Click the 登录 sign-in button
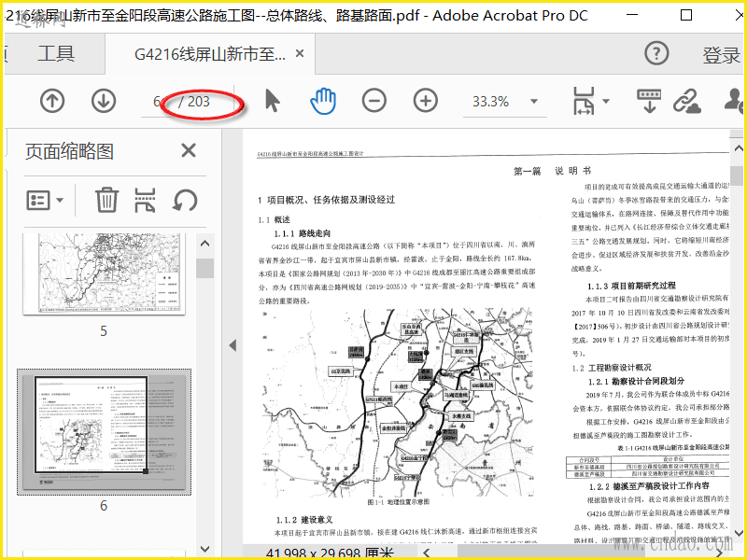This screenshot has width=747, height=560. (x=721, y=55)
